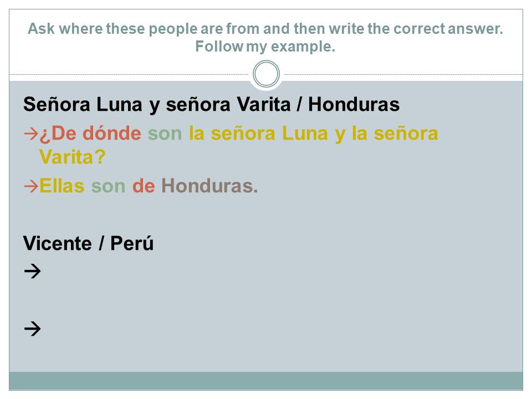Click the circle ornament below the title

[x=266, y=74]
